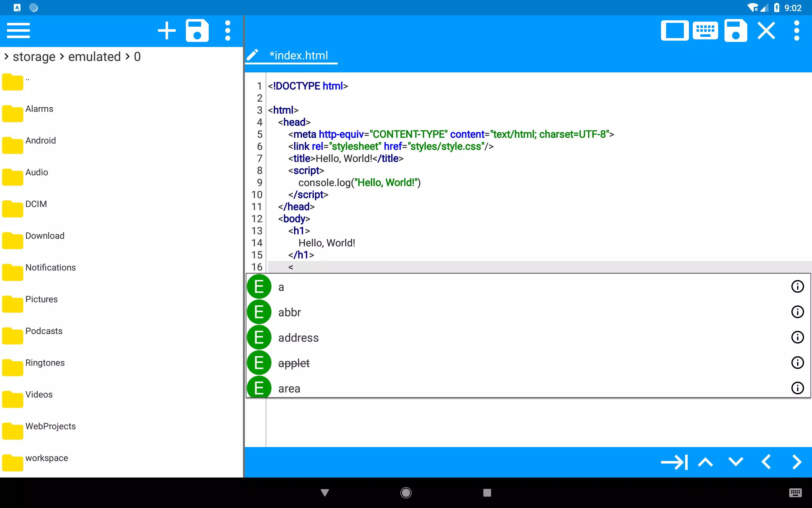Open the Alarms folder

(x=121, y=113)
